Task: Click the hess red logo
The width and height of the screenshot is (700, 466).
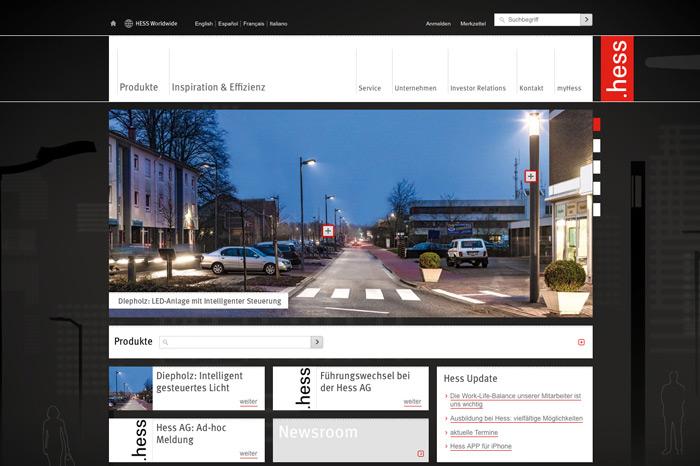Action: click(617, 69)
